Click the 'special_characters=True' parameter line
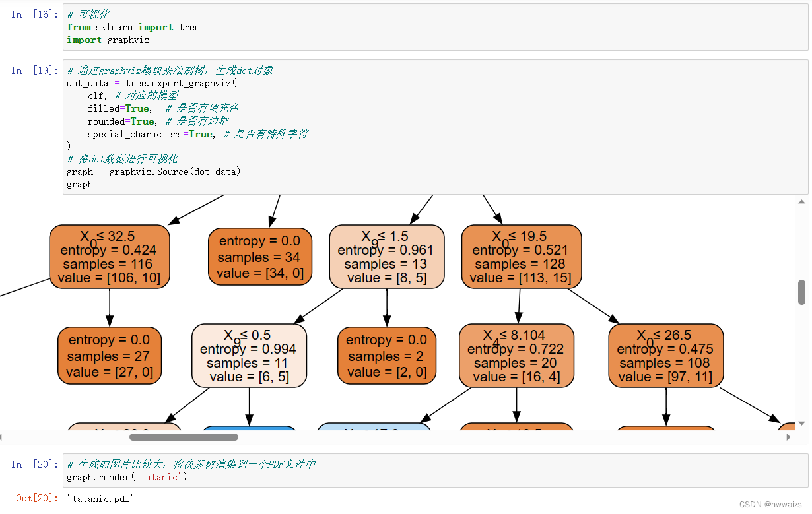 [x=197, y=134]
